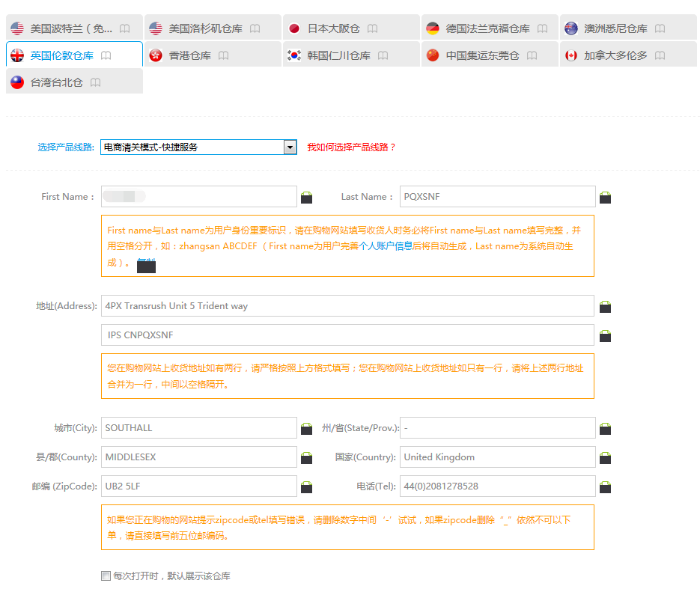Follow the 个人账户信息 link in the notice
700x592 pixels.
[x=386, y=246]
